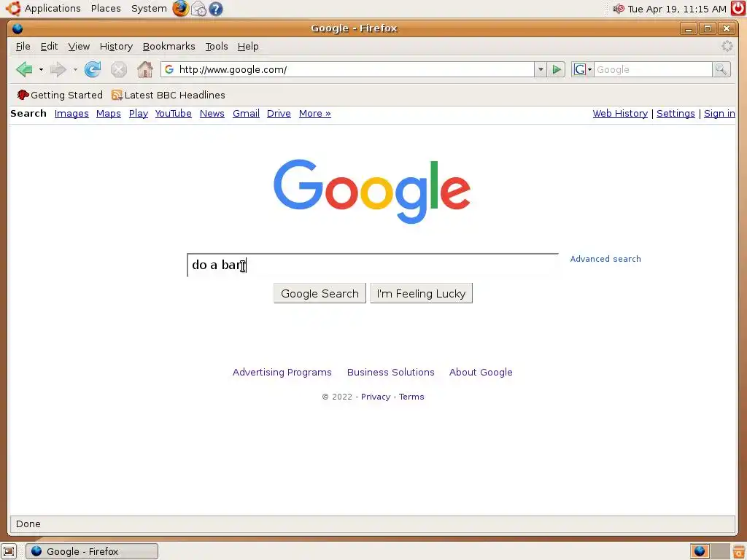Screen dimensions: 747x560
Task: Click the Ubuntu logo in Applications menu
Action: click(x=13, y=8)
